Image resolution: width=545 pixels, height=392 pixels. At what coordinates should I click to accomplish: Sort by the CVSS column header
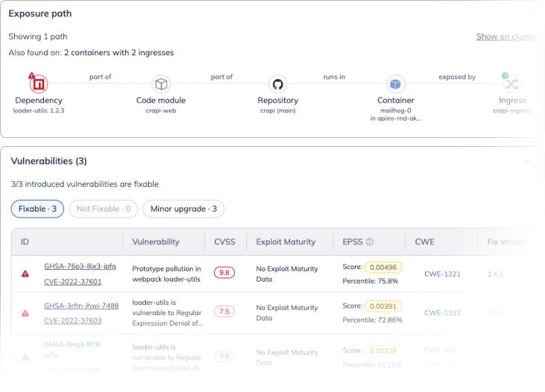click(224, 241)
